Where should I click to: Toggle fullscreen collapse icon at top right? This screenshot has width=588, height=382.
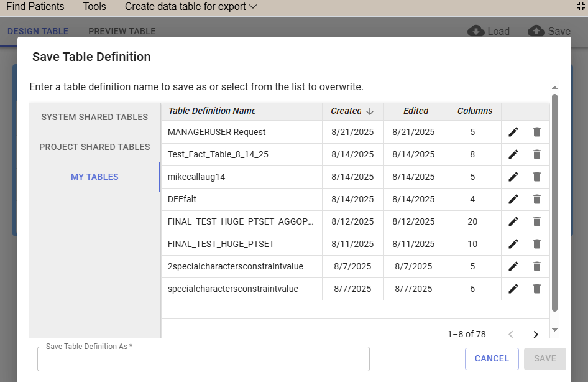pyautogui.click(x=581, y=7)
